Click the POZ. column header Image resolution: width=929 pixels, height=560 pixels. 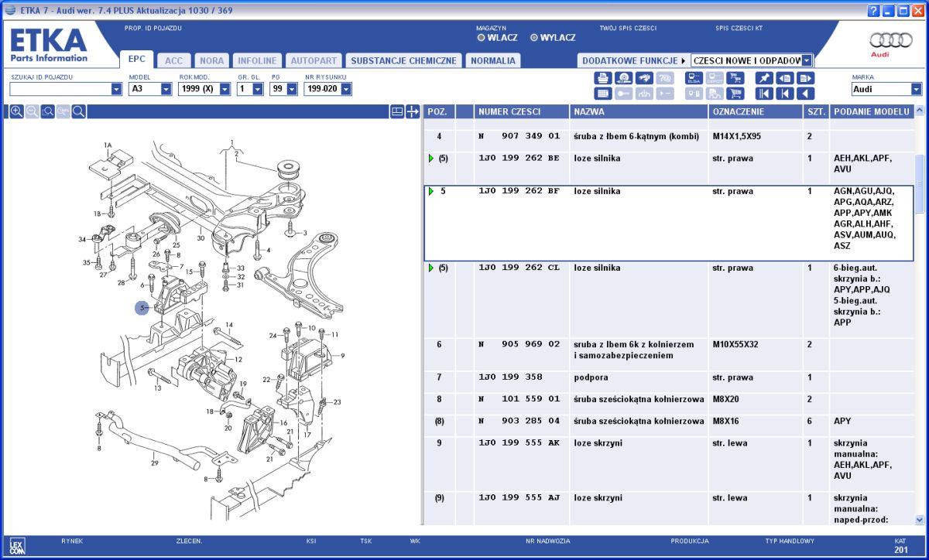tap(439, 112)
